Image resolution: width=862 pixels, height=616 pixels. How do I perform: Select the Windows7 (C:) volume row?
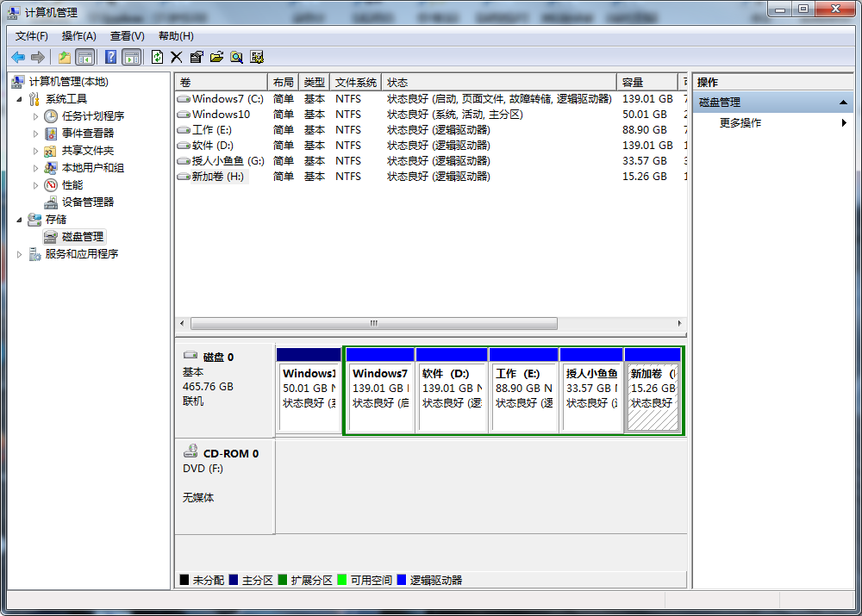coord(431,99)
